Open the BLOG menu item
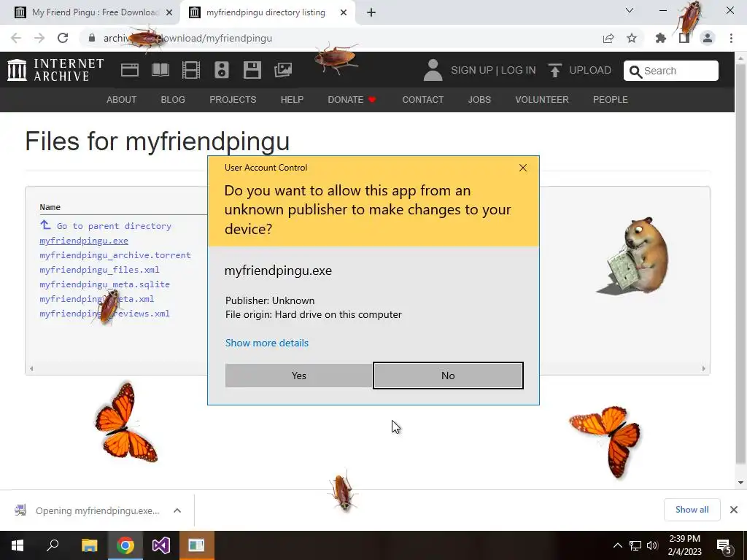The height and width of the screenshot is (560, 747). point(173,99)
